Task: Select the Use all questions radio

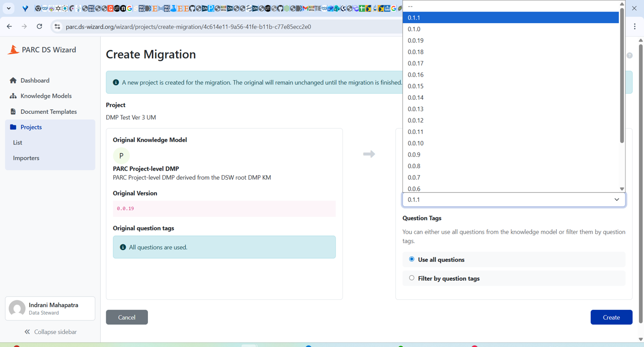Action: (x=412, y=259)
